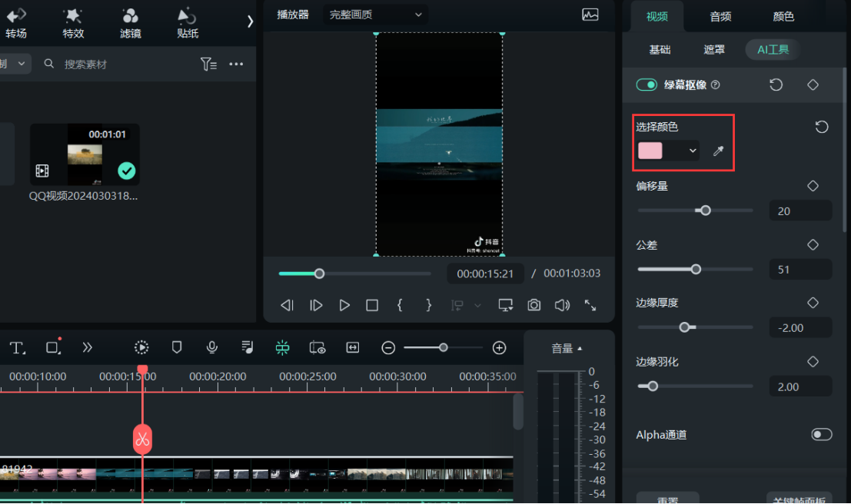This screenshot has height=504, width=851.
Task: Click the eyedropper color picker tool
Action: click(x=718, y=151)
